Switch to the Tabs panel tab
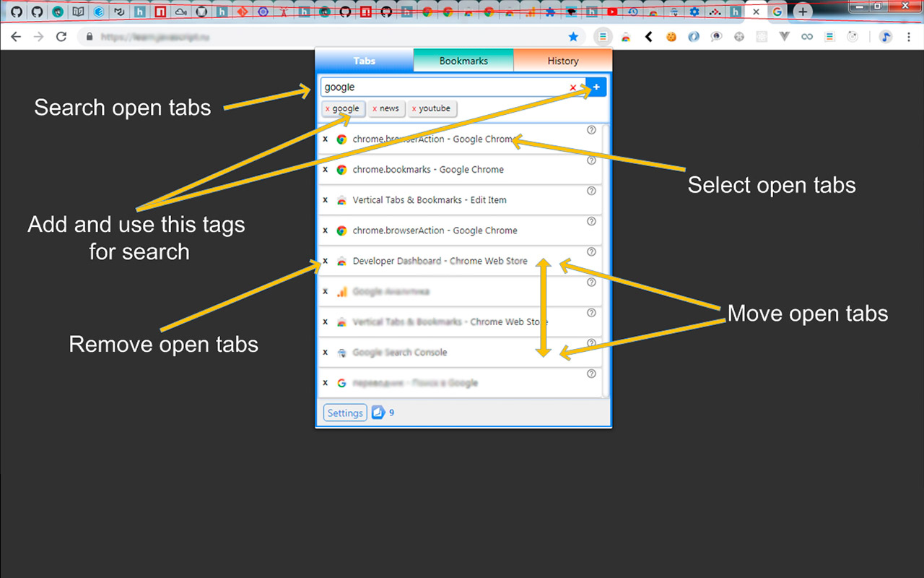The image size is (924, 578). pos(365,61)
